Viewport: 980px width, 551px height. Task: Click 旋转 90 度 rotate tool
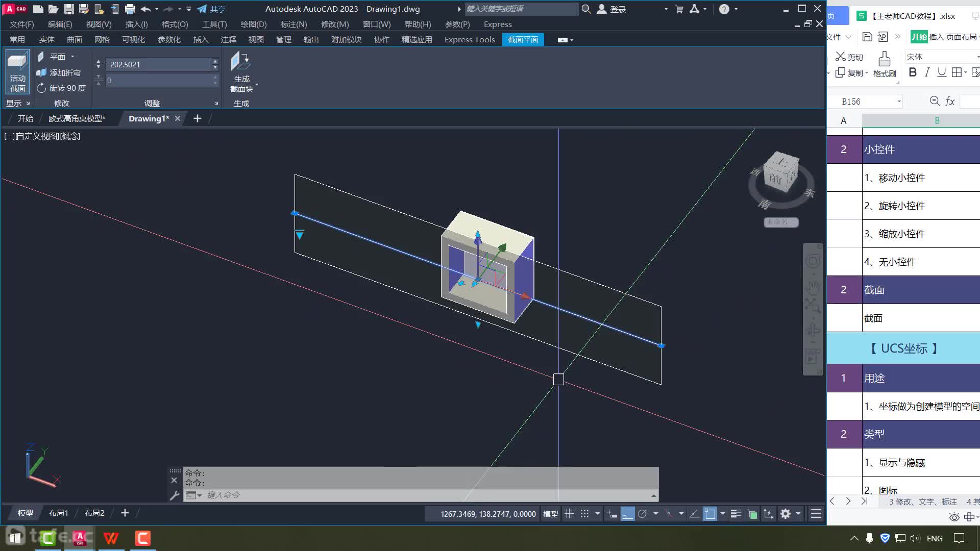pos(61,88)
